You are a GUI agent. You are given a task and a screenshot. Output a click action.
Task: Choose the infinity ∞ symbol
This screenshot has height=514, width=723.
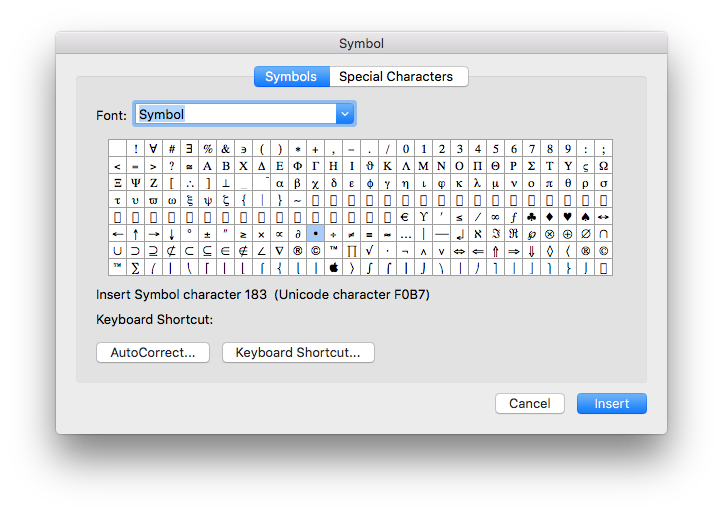[x=496, y=217]
